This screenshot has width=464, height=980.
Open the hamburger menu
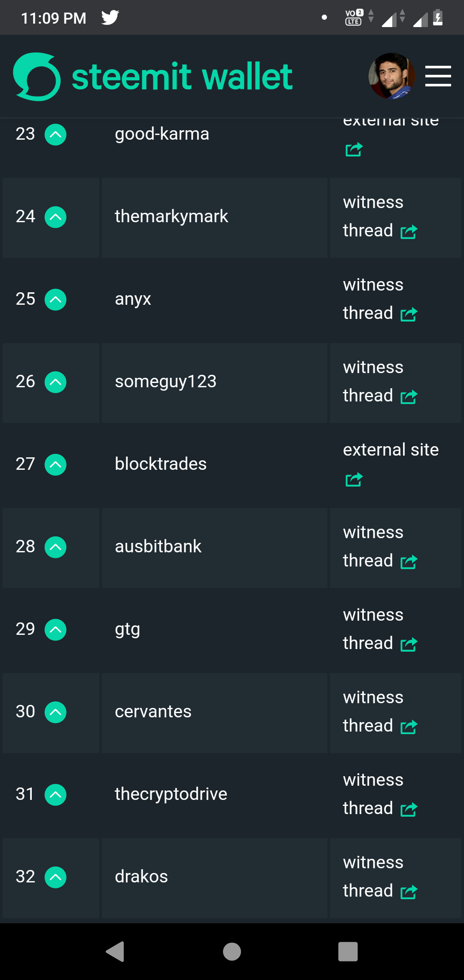438,76
